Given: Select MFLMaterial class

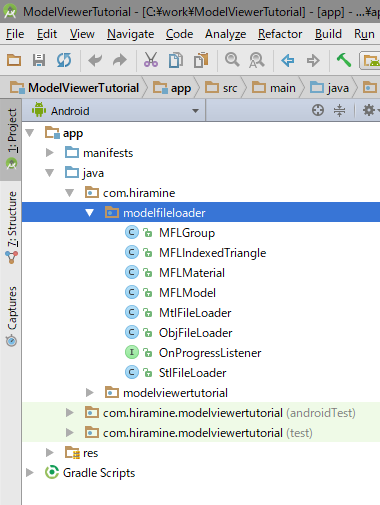Looking at the screenshot, I should pyautogui.click(x=192, y=273).
